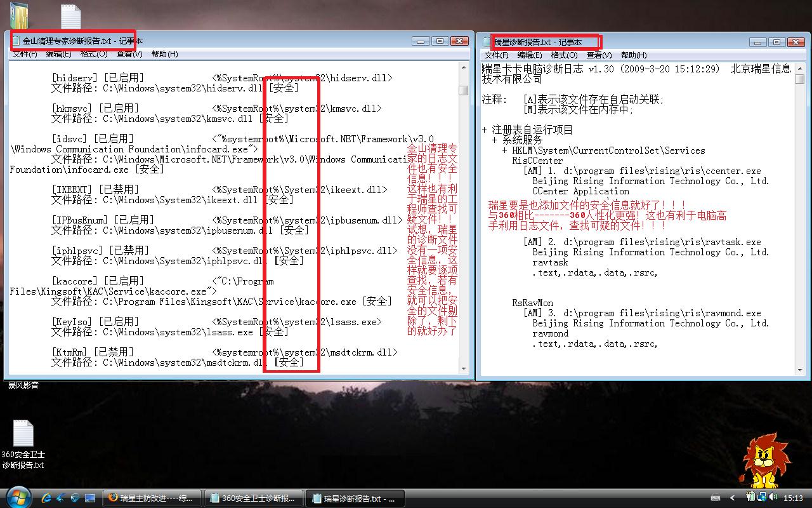Open 编辑(E) menu in 金山清理专家 Notepad window

(x=59, y=54)
